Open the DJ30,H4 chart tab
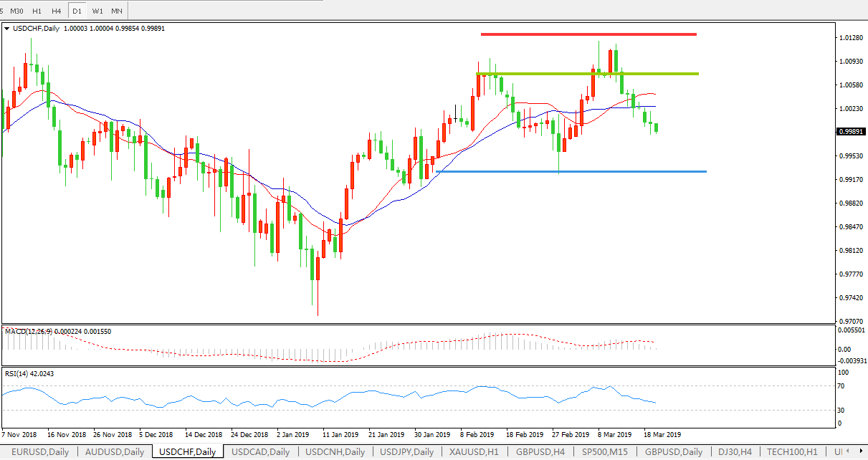 (x=735, y=451)
